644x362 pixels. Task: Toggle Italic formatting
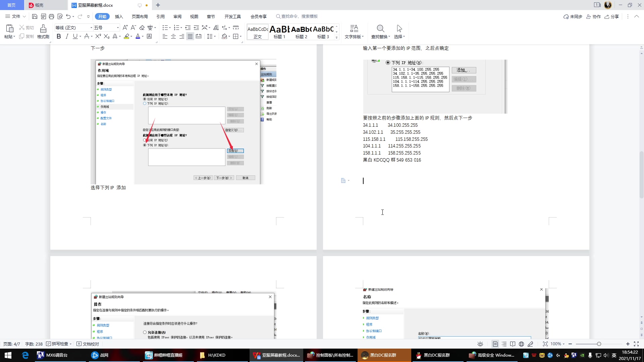[x=67, y=36]
